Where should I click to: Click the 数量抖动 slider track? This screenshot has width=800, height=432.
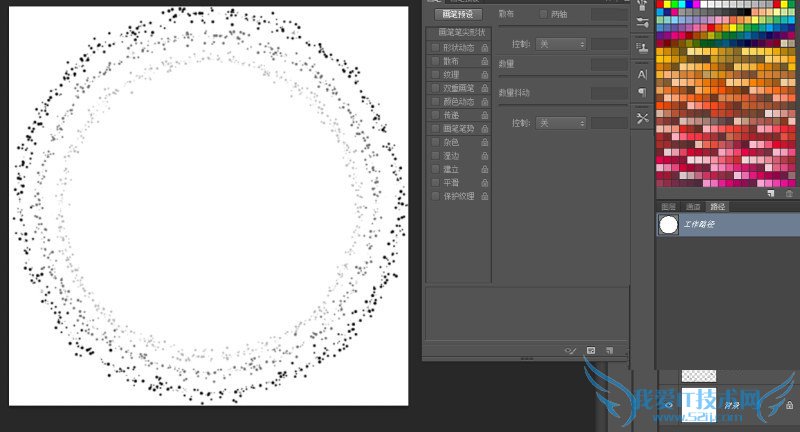click(x=563, y=105)
